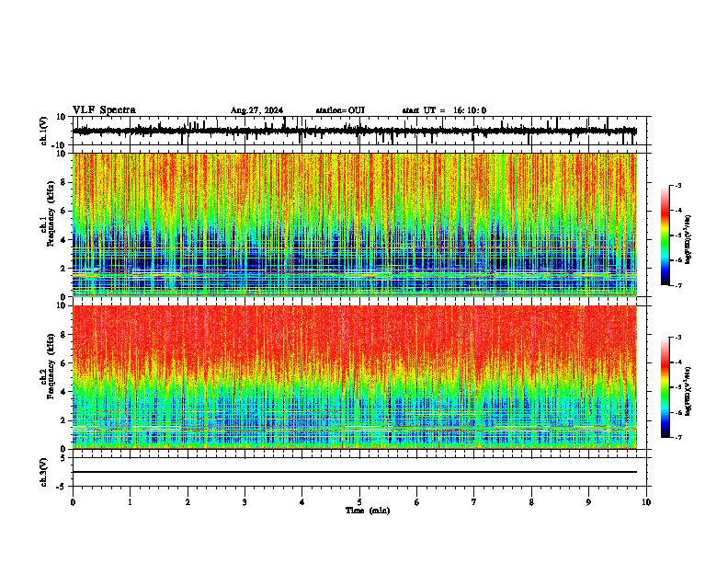Click time axis tick label "9"
Image resolution: width=728 pixels, height=563 pixels.
click(588, 502)
